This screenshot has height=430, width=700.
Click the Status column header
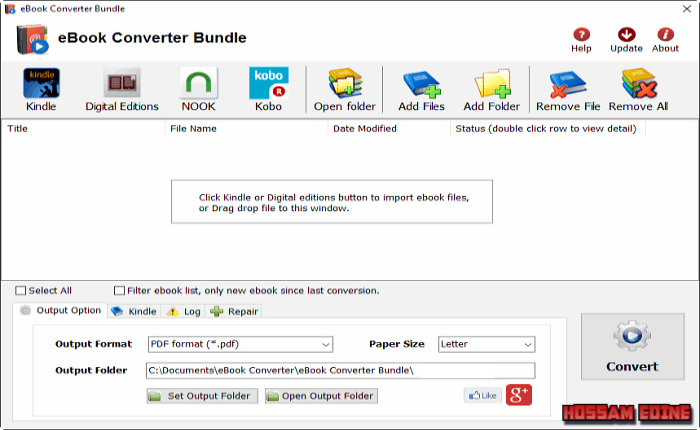click(548, 129)
